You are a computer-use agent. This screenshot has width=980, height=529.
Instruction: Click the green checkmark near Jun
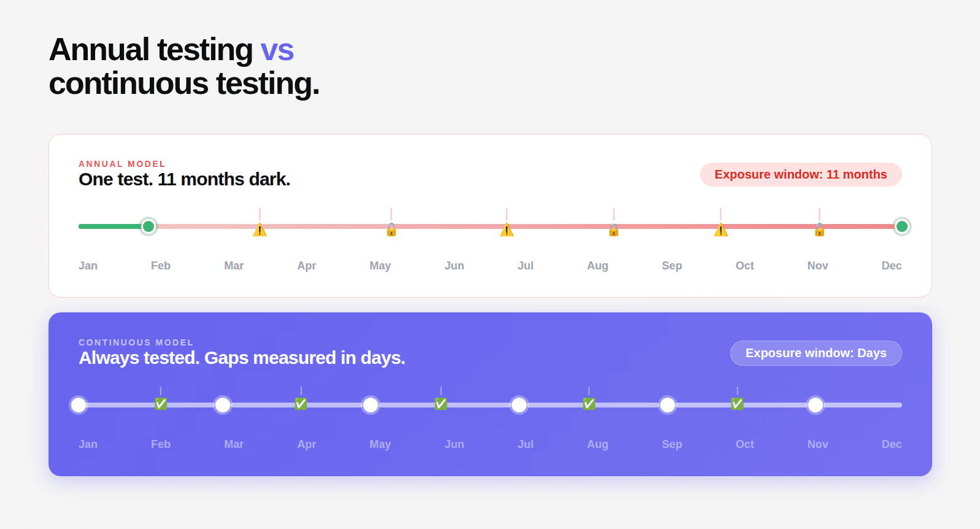441,403
